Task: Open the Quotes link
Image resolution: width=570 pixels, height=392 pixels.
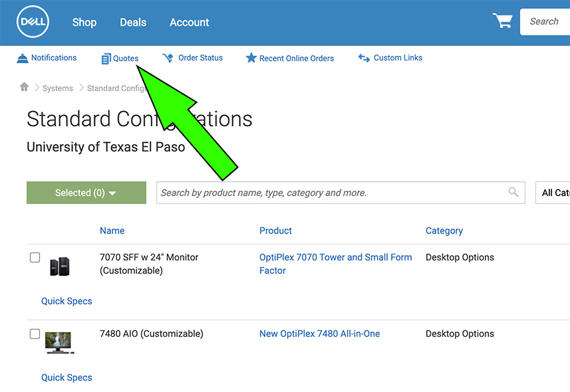Action: point(126,58)
